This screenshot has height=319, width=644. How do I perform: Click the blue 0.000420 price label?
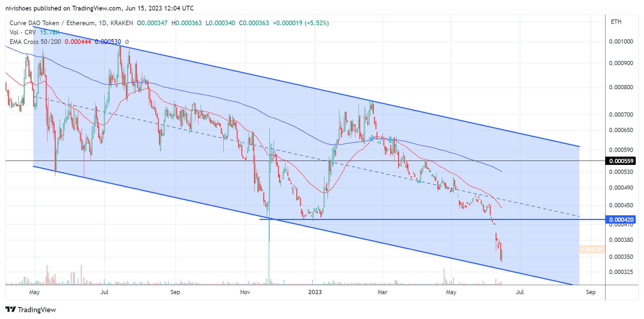click(621, 220)
